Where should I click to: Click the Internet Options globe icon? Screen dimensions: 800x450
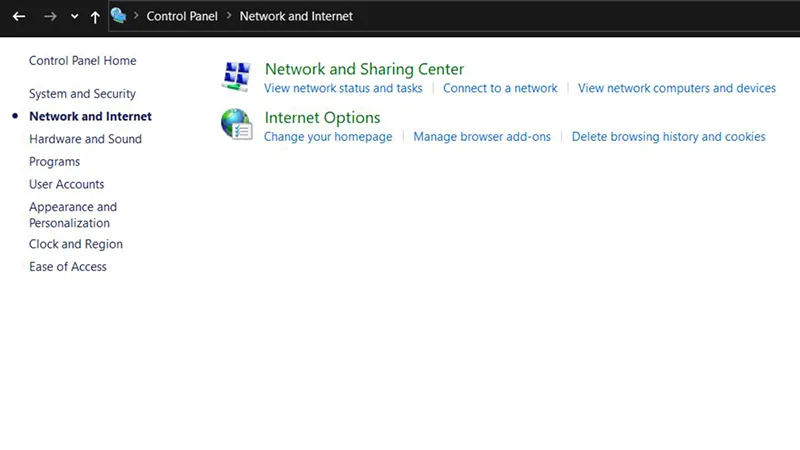pyautogui.click(x=237, y=124)
